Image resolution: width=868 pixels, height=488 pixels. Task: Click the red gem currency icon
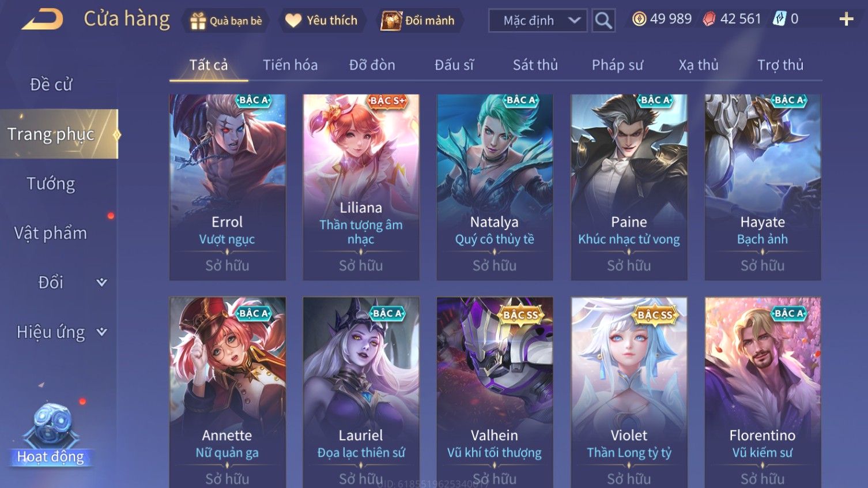[x=710, y=19]
